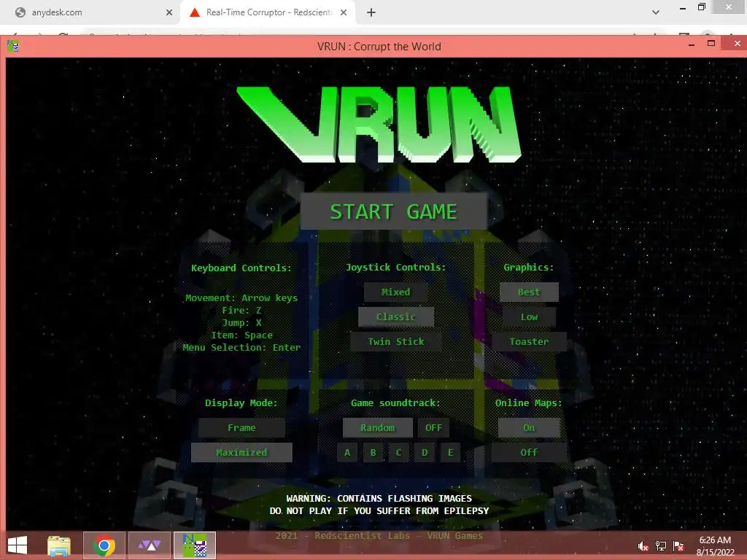Image resolution: width=747 pixels, height=560 pixels.
Task: Expand the Chrome tab search chevron
Action: (x=656, y=12)
